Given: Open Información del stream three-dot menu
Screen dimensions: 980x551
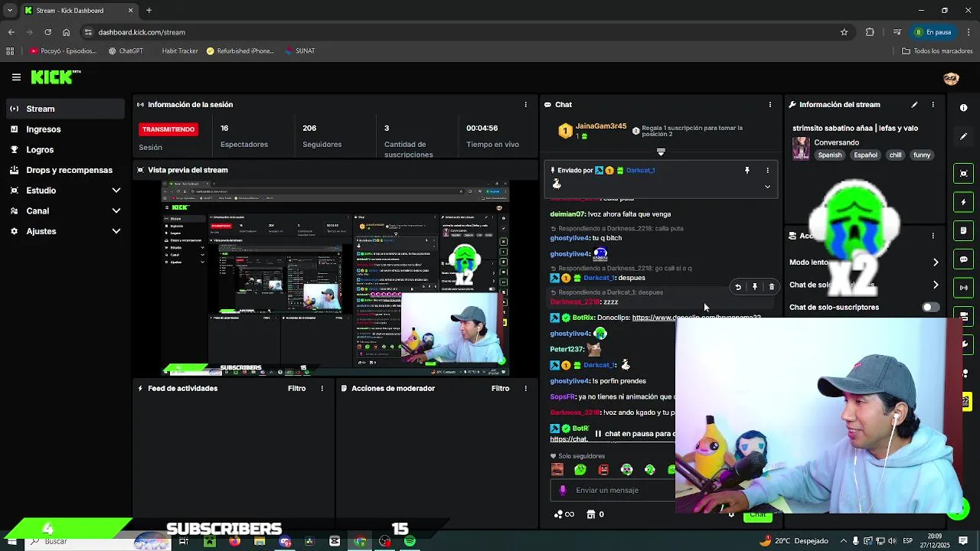Looking at the screenshot, I should coord(933,105).
